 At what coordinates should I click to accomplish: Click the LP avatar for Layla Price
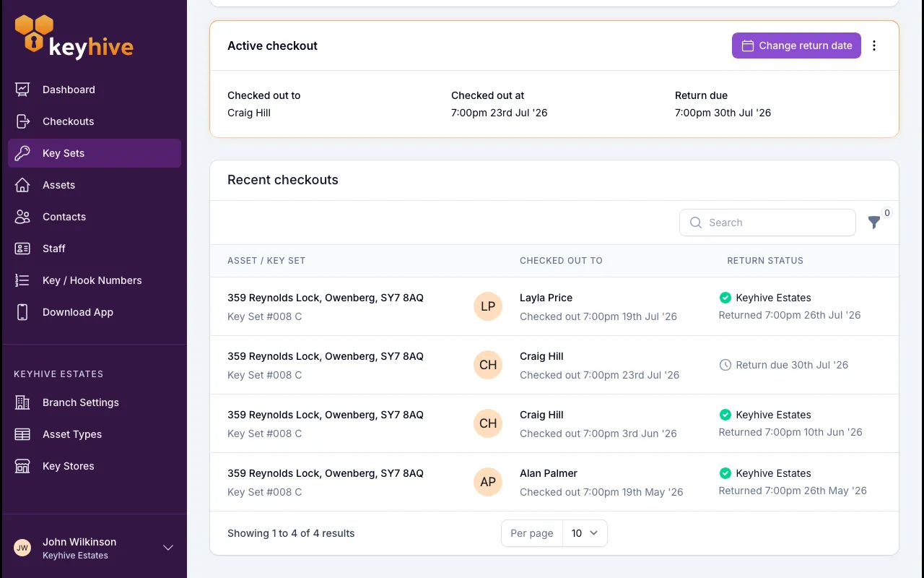(488, 306)
